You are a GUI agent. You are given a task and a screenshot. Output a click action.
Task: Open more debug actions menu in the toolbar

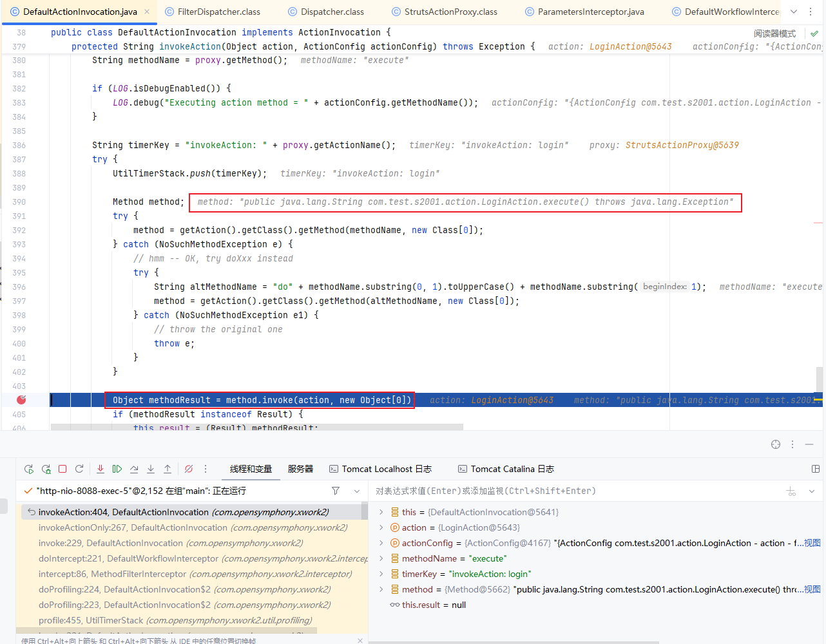(206, 469)
